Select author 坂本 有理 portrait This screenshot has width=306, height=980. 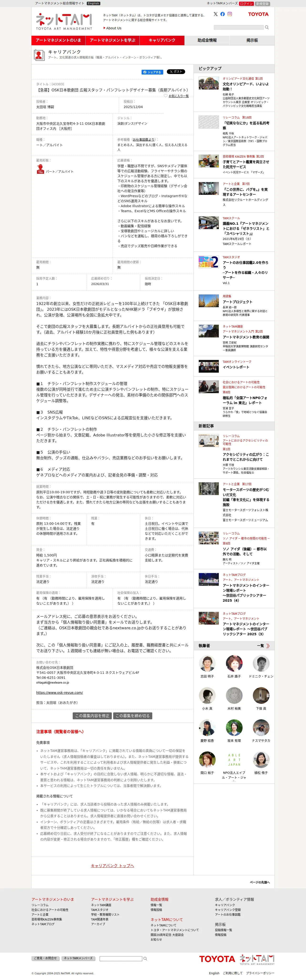pyautogui.click(x=234, y=728)
